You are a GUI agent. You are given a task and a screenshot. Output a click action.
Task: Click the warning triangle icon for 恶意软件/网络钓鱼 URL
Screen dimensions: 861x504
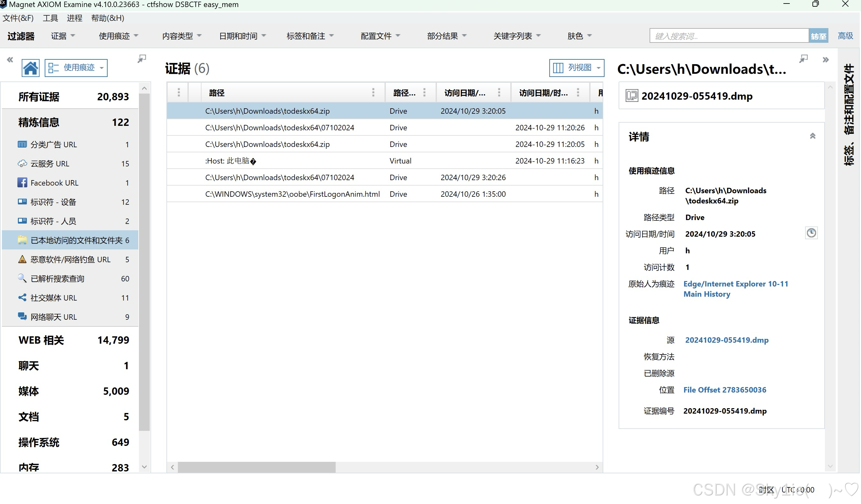tap(22, 259)
